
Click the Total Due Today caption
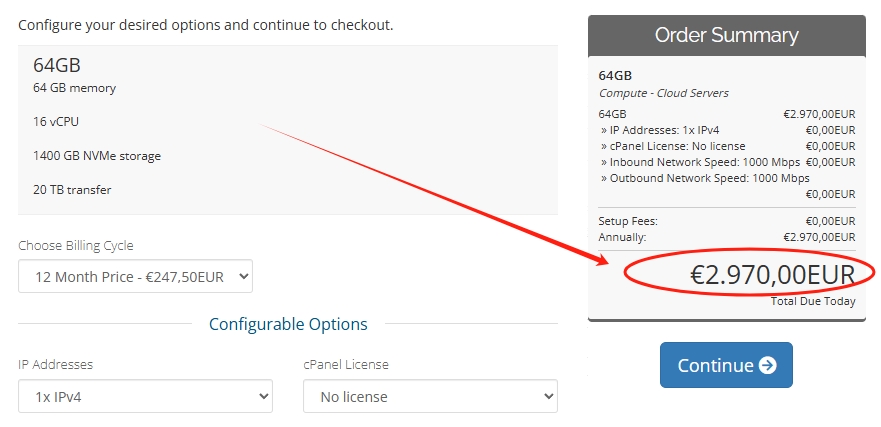tap(813, 301)
